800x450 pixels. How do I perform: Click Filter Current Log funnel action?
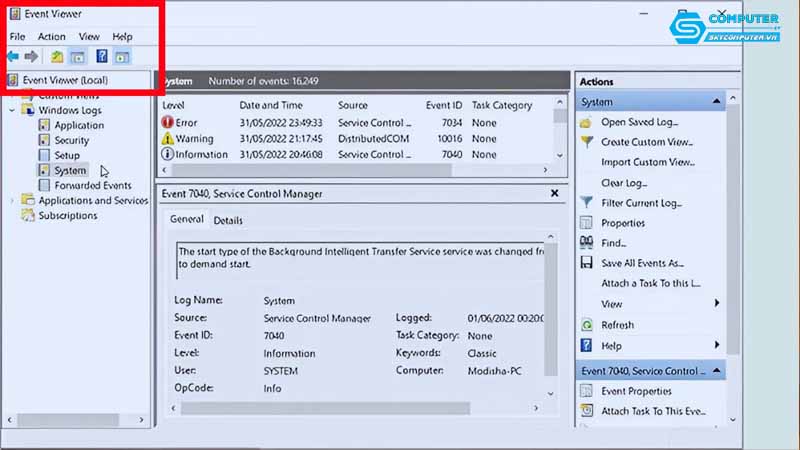point(640,203)
